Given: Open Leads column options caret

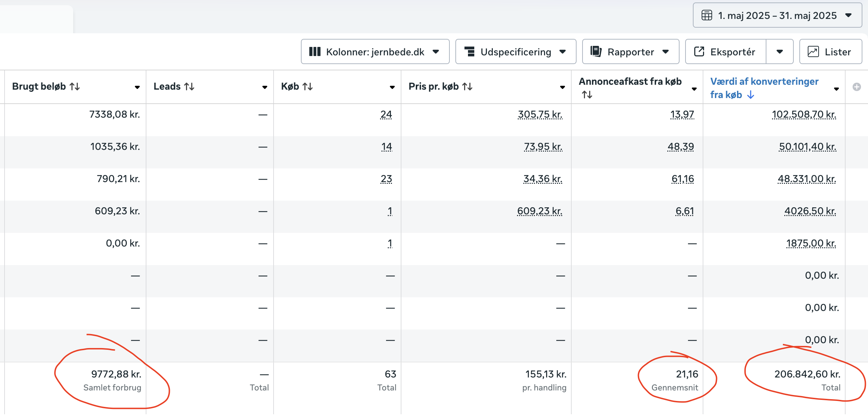Looking at the screenshot, I should tap(265, 87).
